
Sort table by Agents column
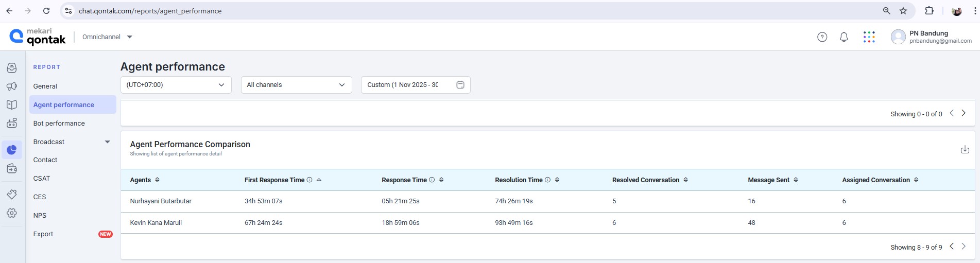point(157,180)
